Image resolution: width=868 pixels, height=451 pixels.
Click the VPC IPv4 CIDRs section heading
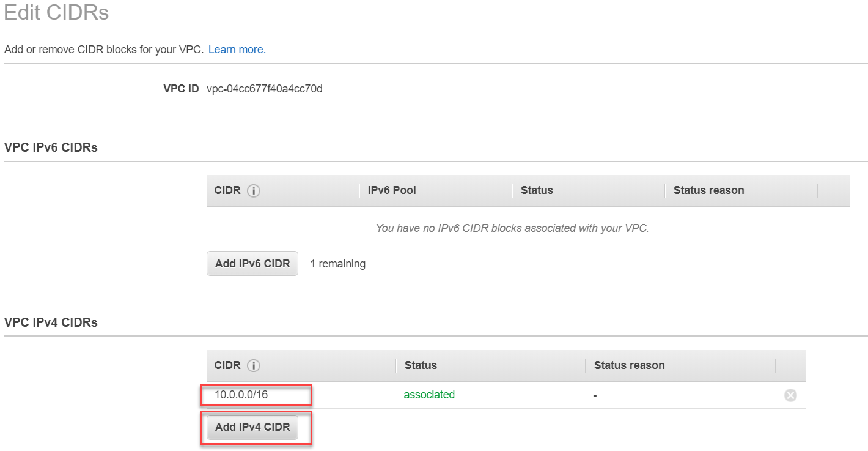click(51, 322)
